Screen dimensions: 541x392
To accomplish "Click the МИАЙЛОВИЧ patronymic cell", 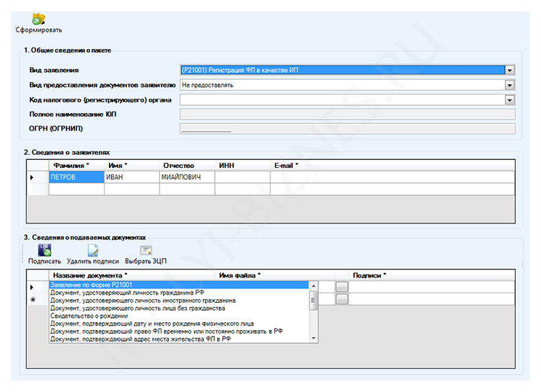I will click(x=187, y=177).
